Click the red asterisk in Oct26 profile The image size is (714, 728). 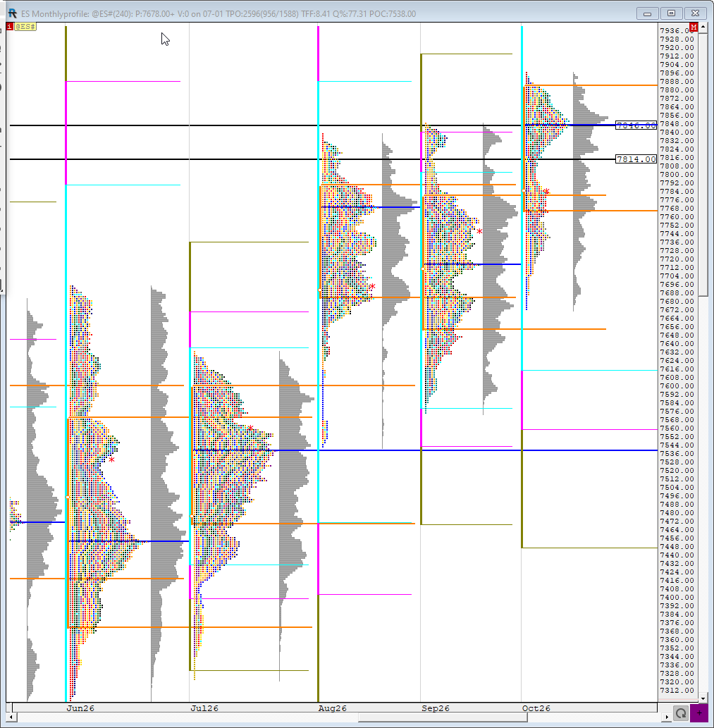(x=547, y=192)
